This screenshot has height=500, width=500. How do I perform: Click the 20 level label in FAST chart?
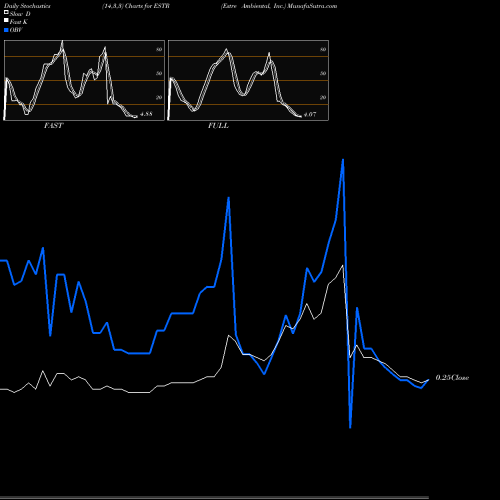point(159,97)
